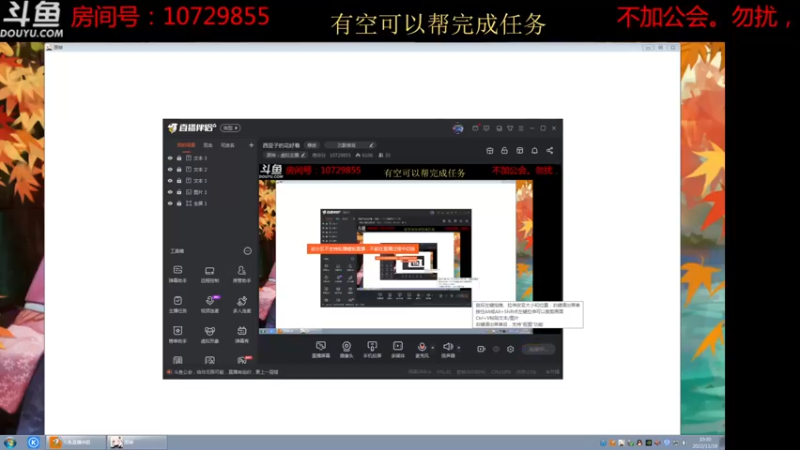Image resolution: width=800 pixels, height=450 pixels.
Task: Click the unlock padlock icon in room toolbar
Action: click(504, 151)
